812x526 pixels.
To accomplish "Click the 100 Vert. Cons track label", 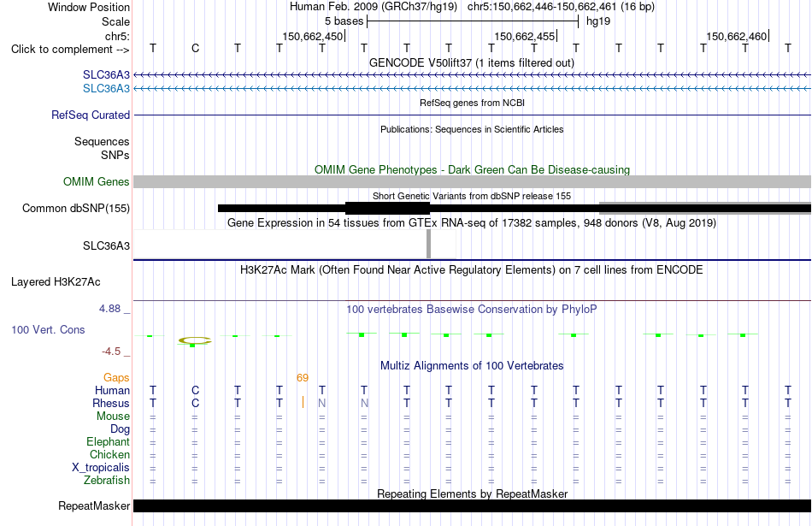I will coord(48,329).
